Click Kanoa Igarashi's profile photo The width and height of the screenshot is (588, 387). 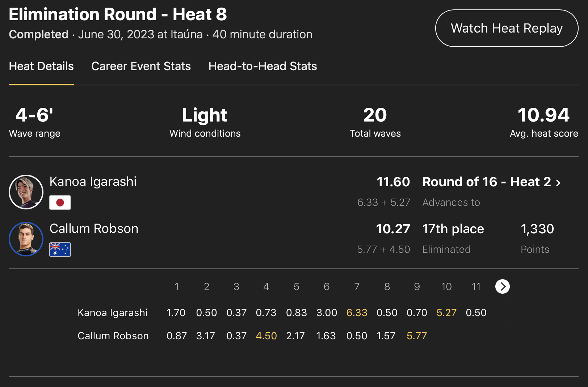(x=26, y=192)
